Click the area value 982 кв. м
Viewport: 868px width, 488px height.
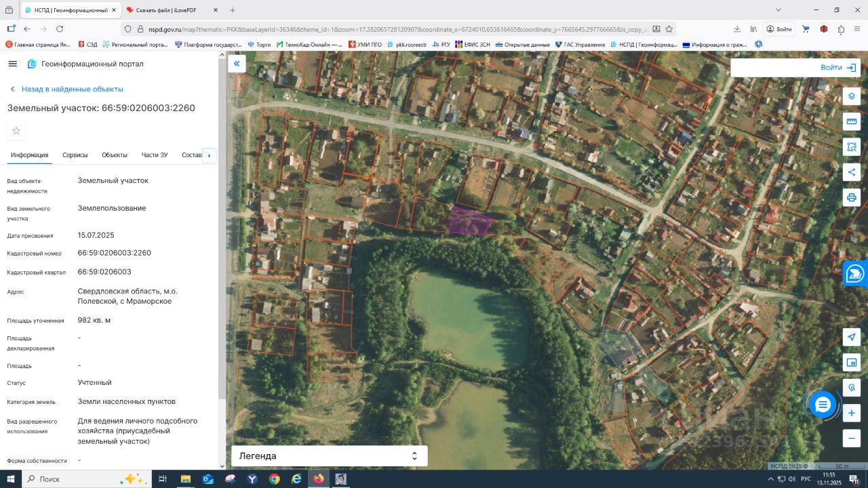[x=94, y=320]
